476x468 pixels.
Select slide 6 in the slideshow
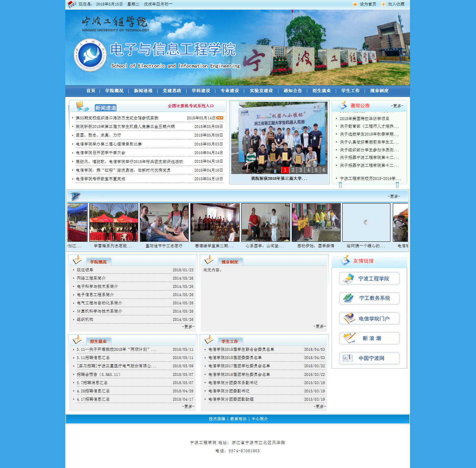(324, 170)
